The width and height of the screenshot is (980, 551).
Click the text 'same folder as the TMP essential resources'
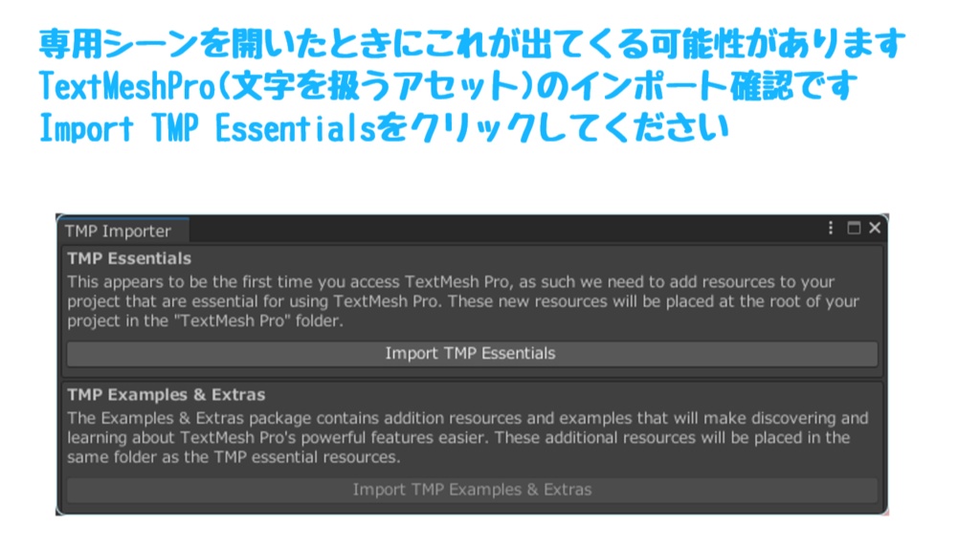(x=232, y=457)
